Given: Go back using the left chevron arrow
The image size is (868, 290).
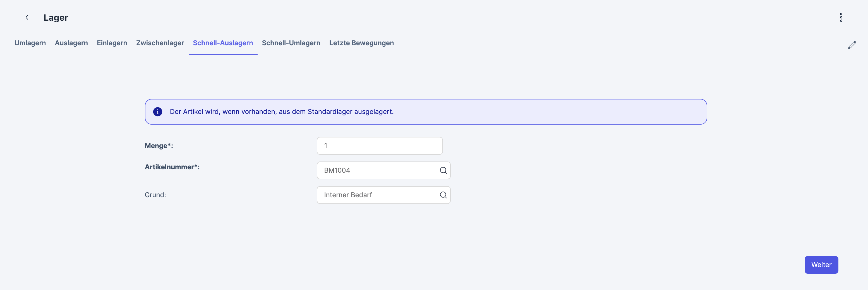Looking at the screenshot, I should tap(27, 18).
